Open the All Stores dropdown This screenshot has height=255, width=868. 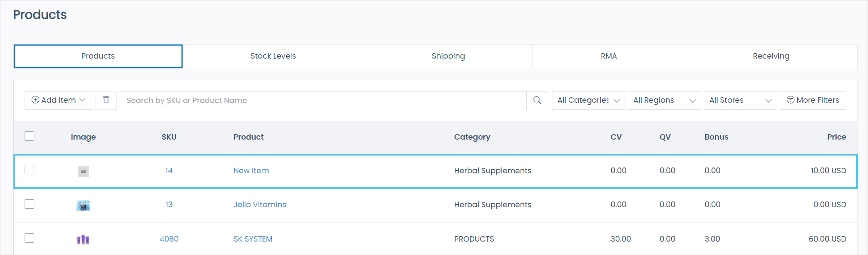740,100
